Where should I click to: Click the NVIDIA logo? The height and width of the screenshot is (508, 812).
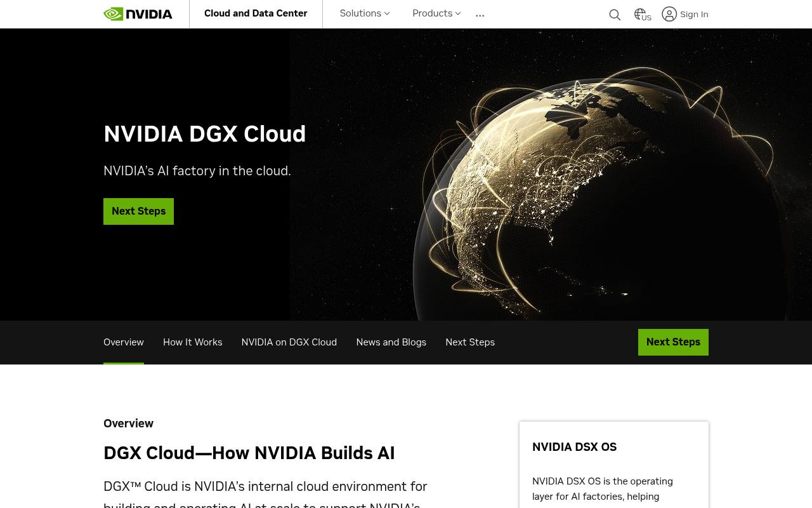tap(138, 14)
